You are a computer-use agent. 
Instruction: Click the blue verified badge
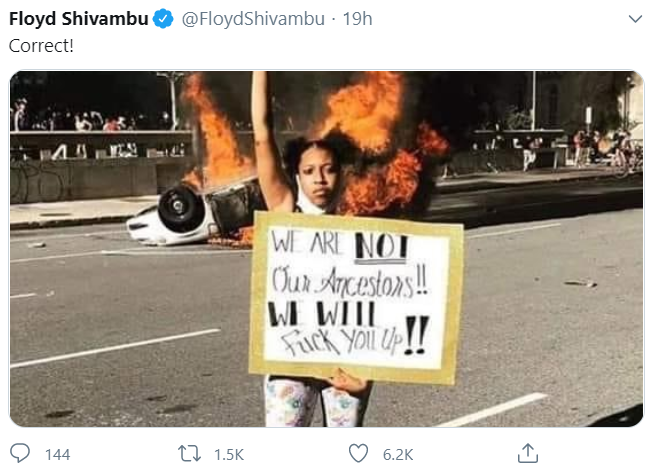point(163,19)
